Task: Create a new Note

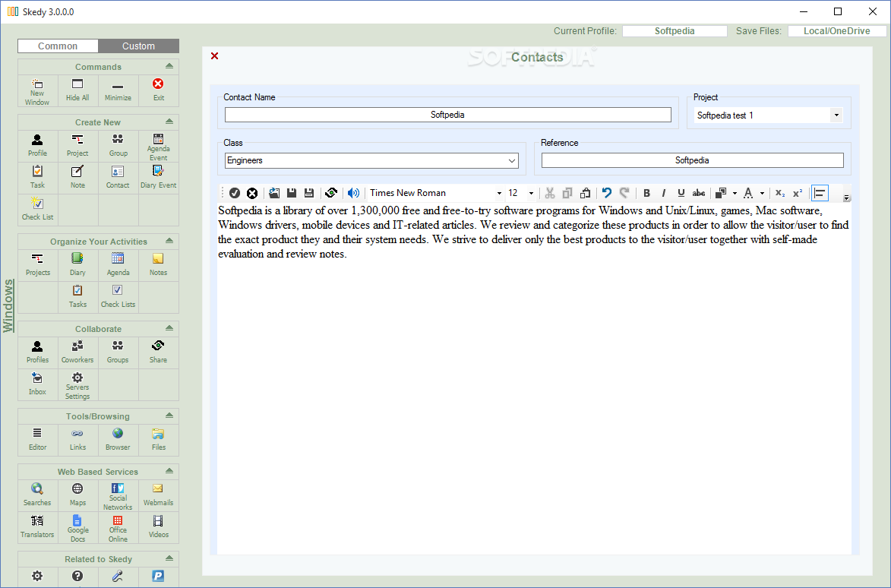Action: coord(77,177)
